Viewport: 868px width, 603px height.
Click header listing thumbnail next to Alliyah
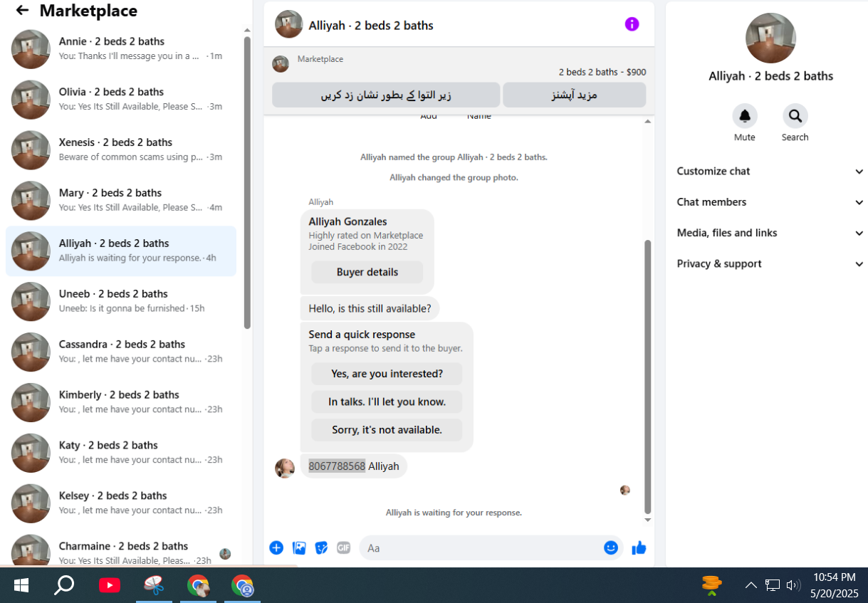click(288, 24)
